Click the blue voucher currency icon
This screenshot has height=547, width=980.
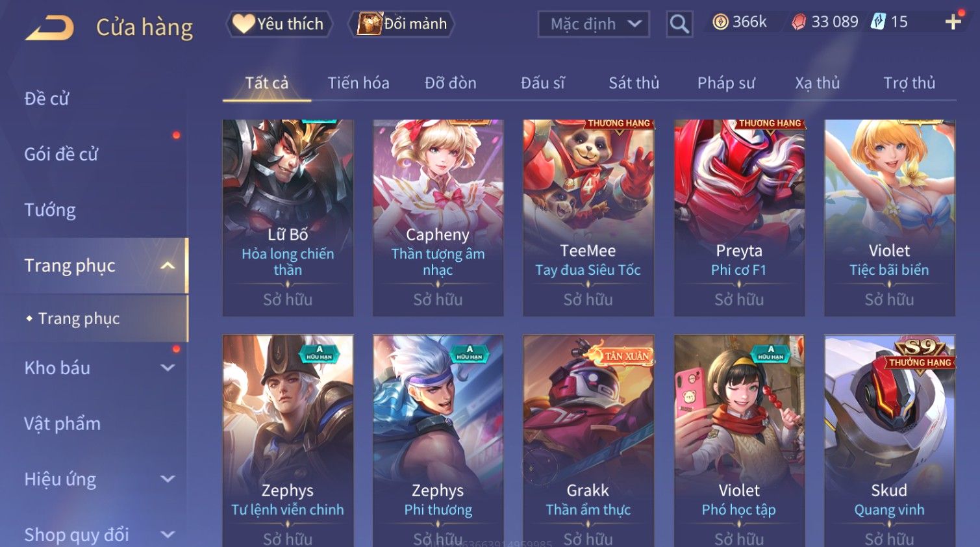[x=878, y=22]
